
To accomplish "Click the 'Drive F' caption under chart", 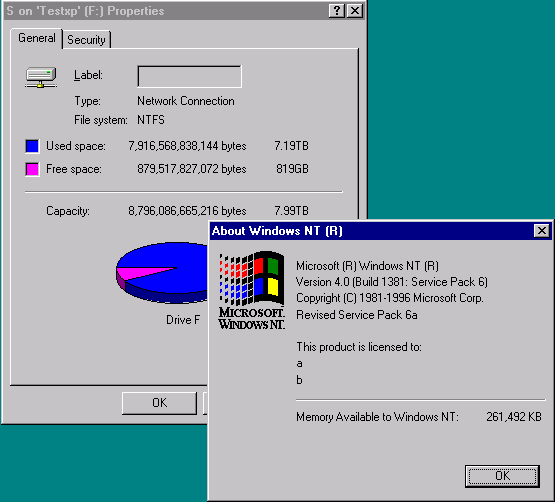I will pos(183,320).
